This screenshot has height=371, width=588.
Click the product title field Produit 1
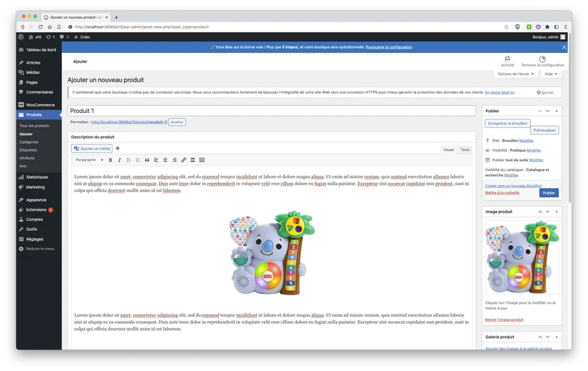(272, 111)
